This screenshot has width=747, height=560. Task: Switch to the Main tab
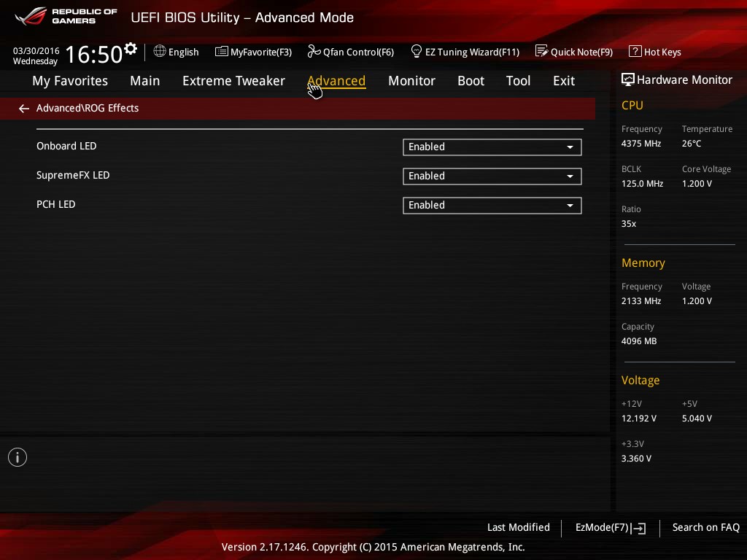(x=145, y=81)
